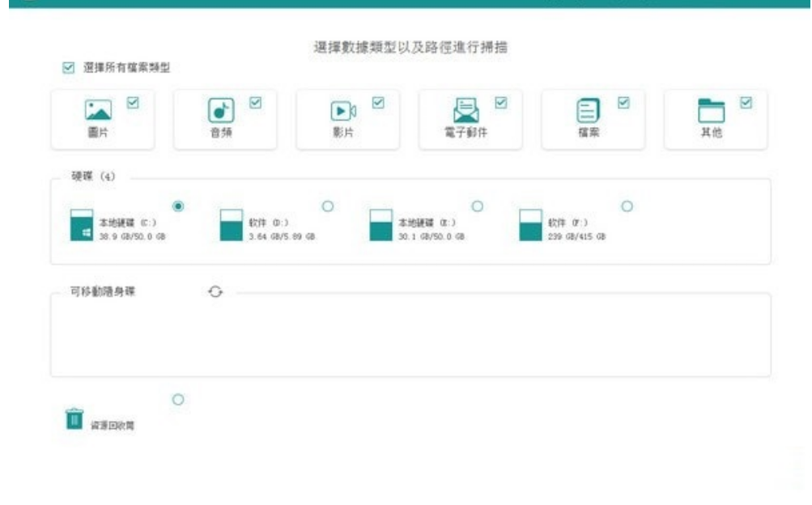Uncheck the checkbox on the 圖片 card
Image resolution: width=812 pixels, height=505 pixels.
[133, 102]
